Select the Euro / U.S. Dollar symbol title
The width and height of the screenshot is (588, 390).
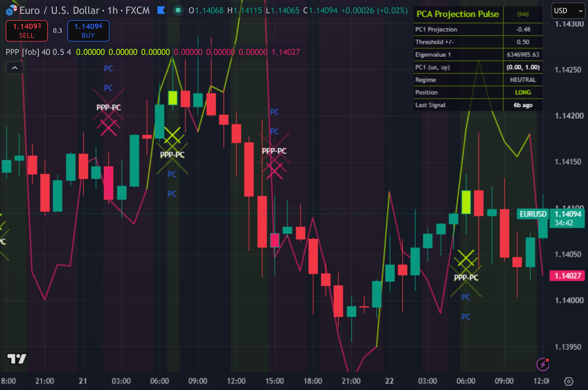pyautogui.click(x=59, y=10)
